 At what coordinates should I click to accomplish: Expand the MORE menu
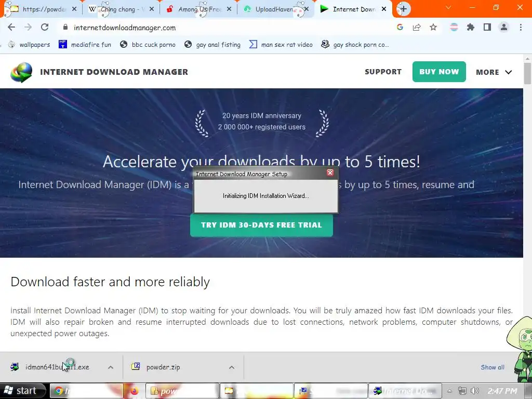coord(494,72)
